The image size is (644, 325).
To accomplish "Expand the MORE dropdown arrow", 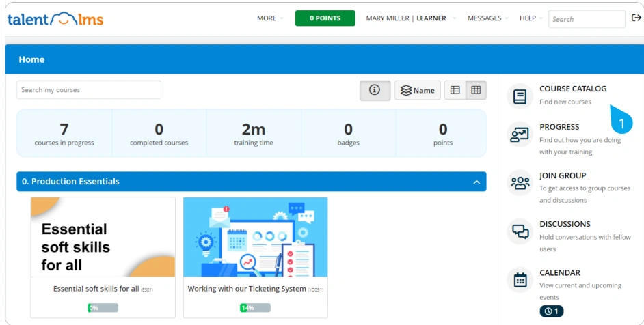I will 282,18.
